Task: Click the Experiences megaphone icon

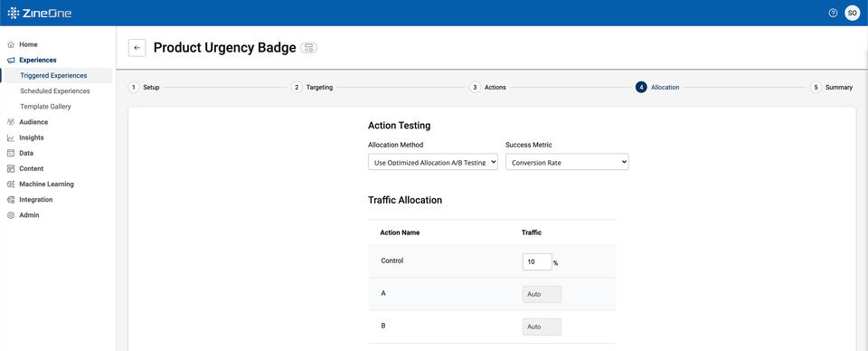Action: tap(11, 60)
